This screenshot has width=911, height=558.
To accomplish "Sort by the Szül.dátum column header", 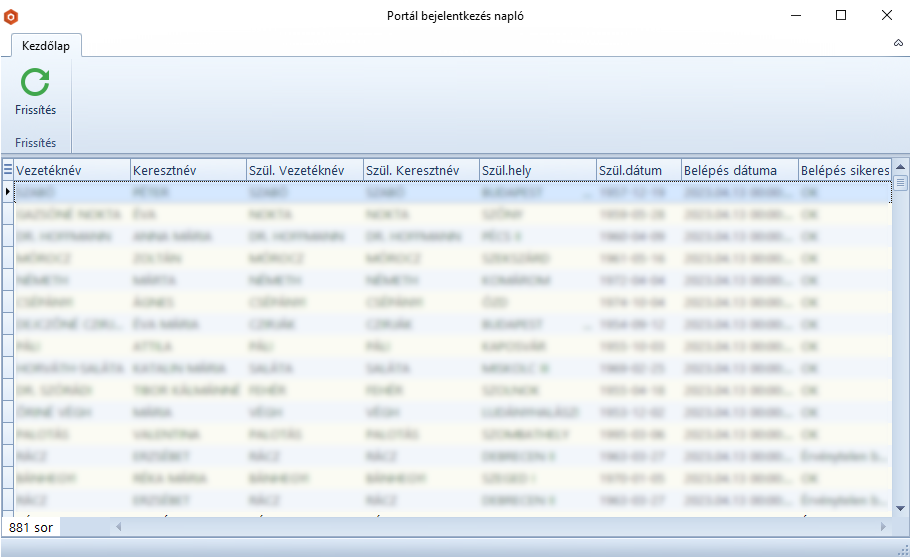I will 638,170.
